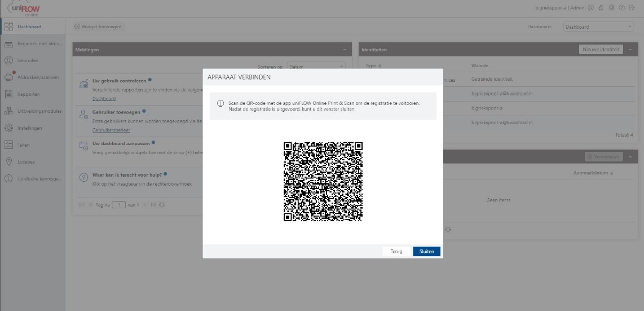The width and height of the screenshot is (644, 311).
Task: Follow the Dashboard link in Meldingen
Action: tap(104, 99)
